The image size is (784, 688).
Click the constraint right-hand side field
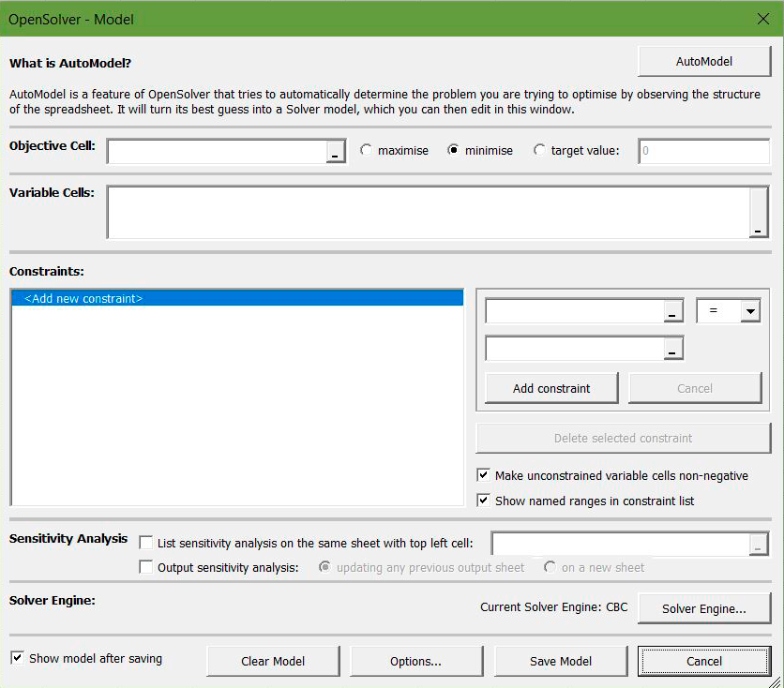click(x=575, y=349)
